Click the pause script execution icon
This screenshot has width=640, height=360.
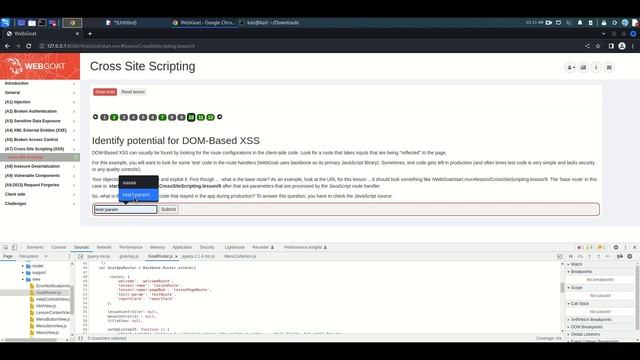[571, 256]
